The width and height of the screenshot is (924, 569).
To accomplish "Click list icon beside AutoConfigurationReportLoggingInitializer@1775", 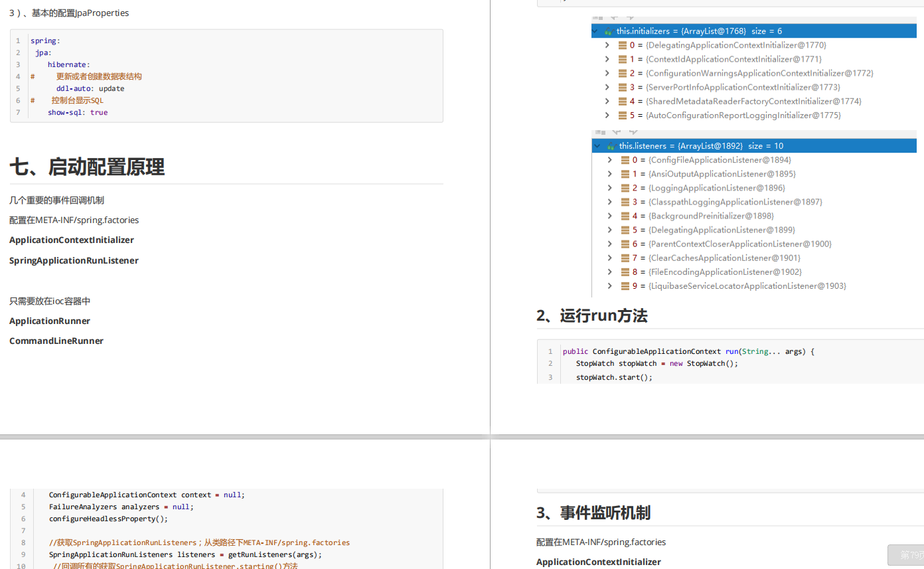I will 623,115.
